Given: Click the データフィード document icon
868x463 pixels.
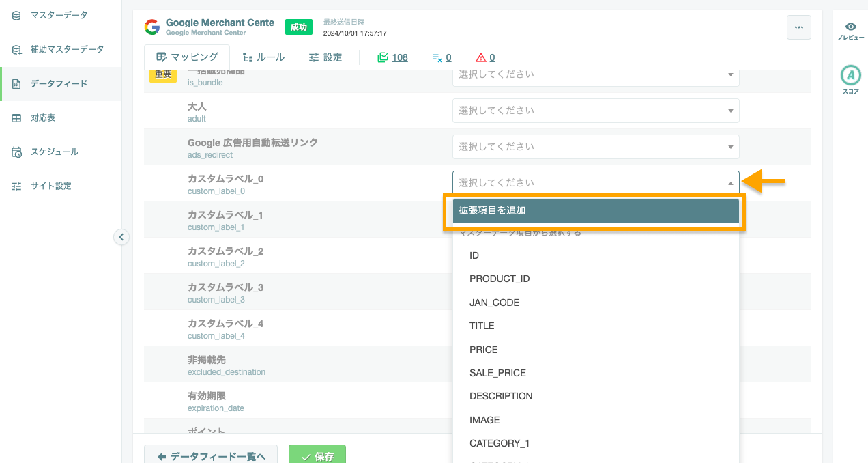Looking at the screenshot, I should tap(16, 84).
